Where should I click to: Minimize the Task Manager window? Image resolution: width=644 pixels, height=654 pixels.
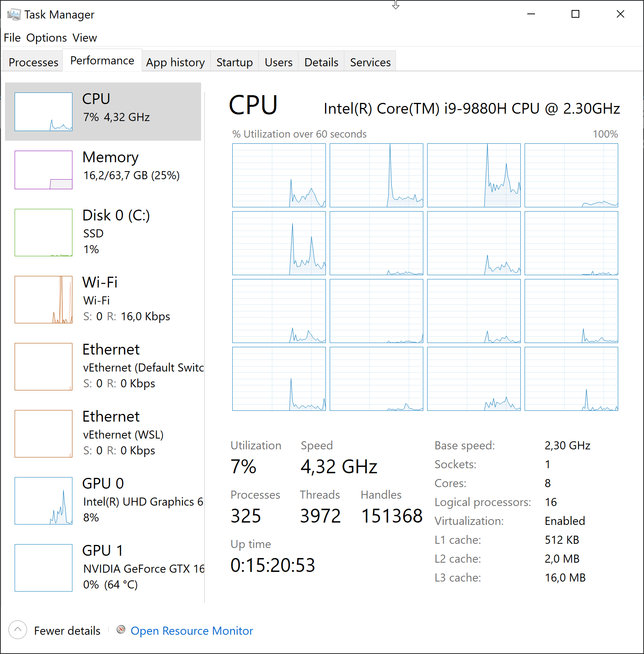(x=531, y=14)
